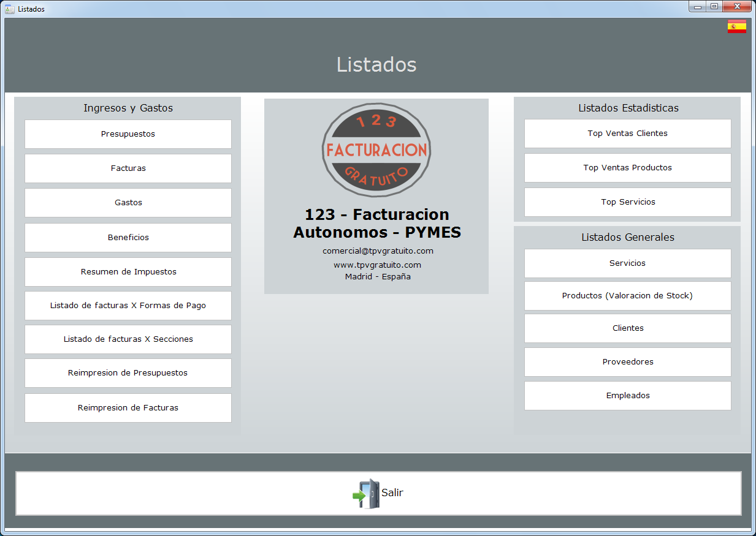Click the 123 Facturacion Gratuito logo
756x536 pixels.
(376, 150)
